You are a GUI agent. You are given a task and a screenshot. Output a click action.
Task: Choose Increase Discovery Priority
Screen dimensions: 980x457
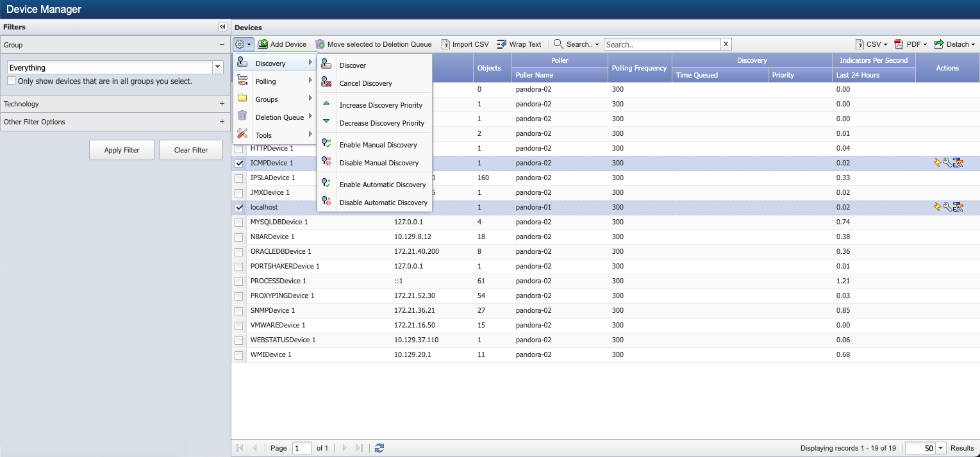[375, 105]
